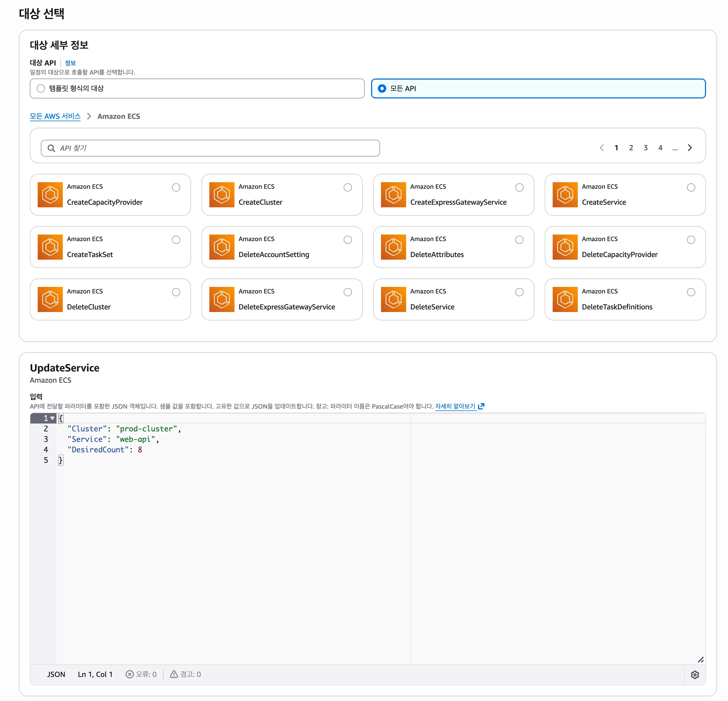728x701 pixels.
Task: Select the CreateCapacityProvider radio button
Action: coord(176,187)
